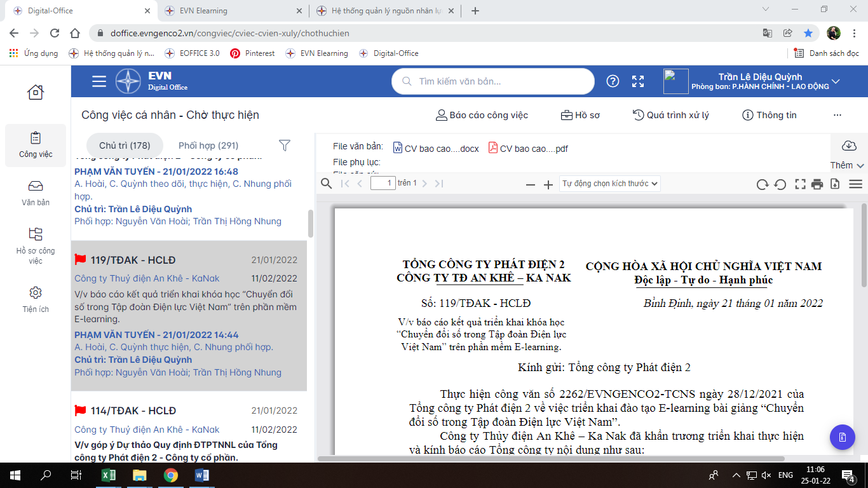
Task: Open the filter funnel for task list
Action: [x=285, y=146]
